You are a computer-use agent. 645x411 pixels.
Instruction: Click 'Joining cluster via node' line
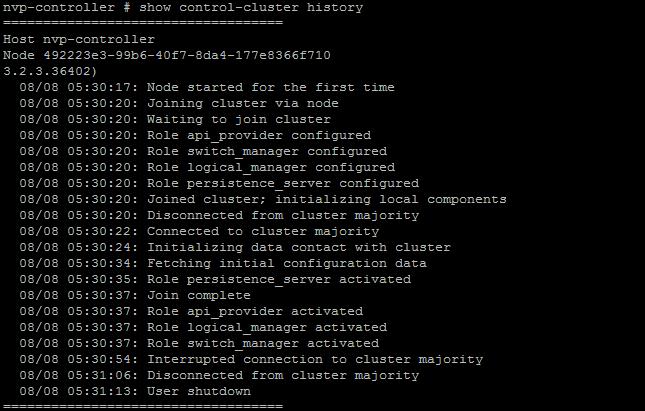click(179, 104)
